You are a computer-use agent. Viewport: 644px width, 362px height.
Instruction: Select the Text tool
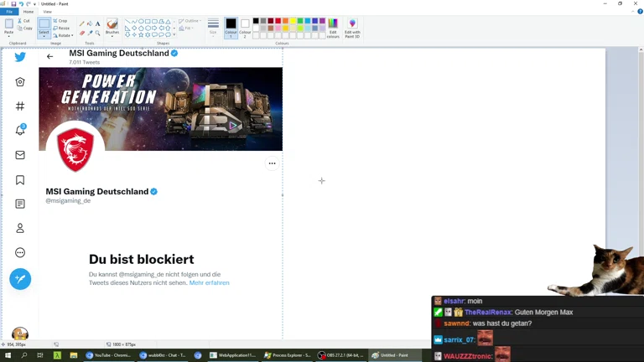click(98, 23)
